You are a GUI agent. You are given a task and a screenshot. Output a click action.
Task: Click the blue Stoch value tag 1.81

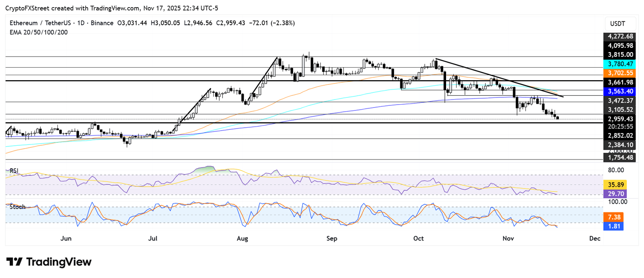pyautogui.click(x=614, y=226)
